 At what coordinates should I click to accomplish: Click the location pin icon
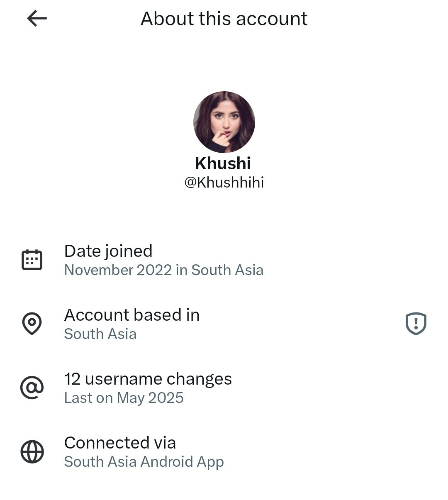pos(32,324)
